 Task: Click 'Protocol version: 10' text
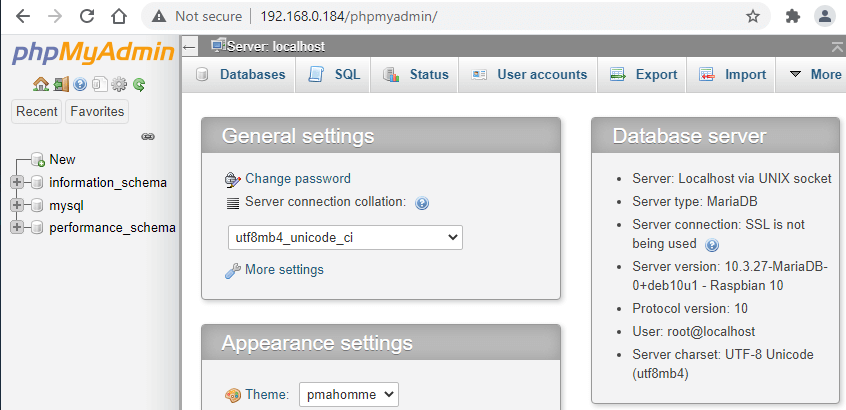pyautogui.click(x=690, y=309)
